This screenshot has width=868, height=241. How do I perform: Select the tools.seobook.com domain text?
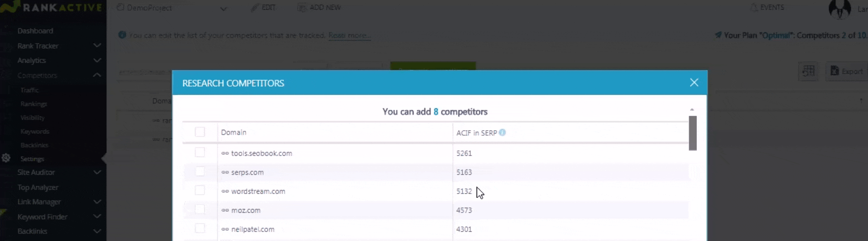click(x=261, y=153)
